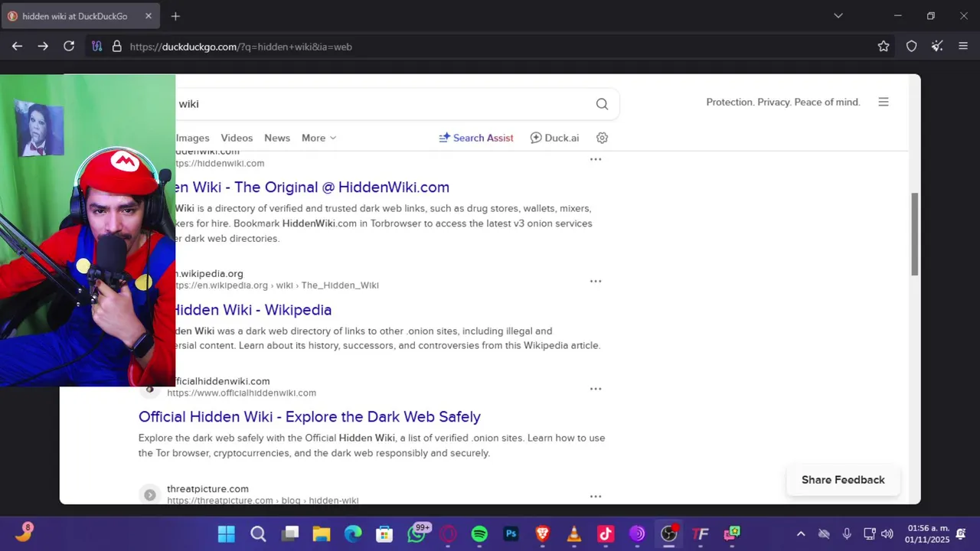
Task: Switch to Videos results tab
Action: (237, 138)
